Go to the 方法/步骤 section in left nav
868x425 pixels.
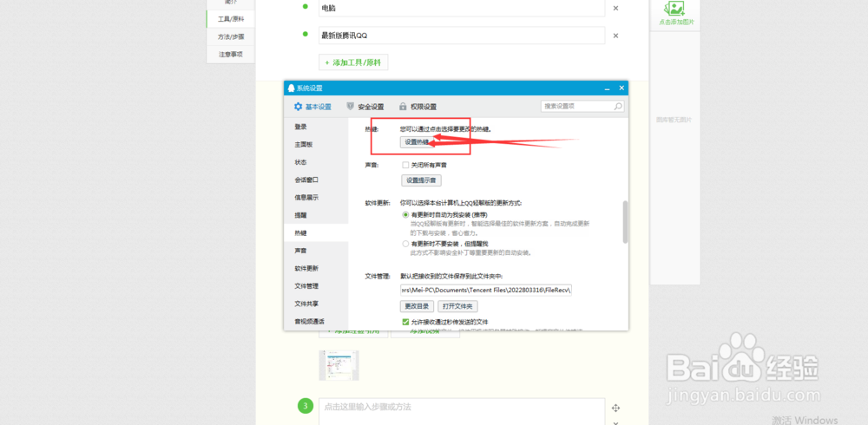(x=230, y=36)
